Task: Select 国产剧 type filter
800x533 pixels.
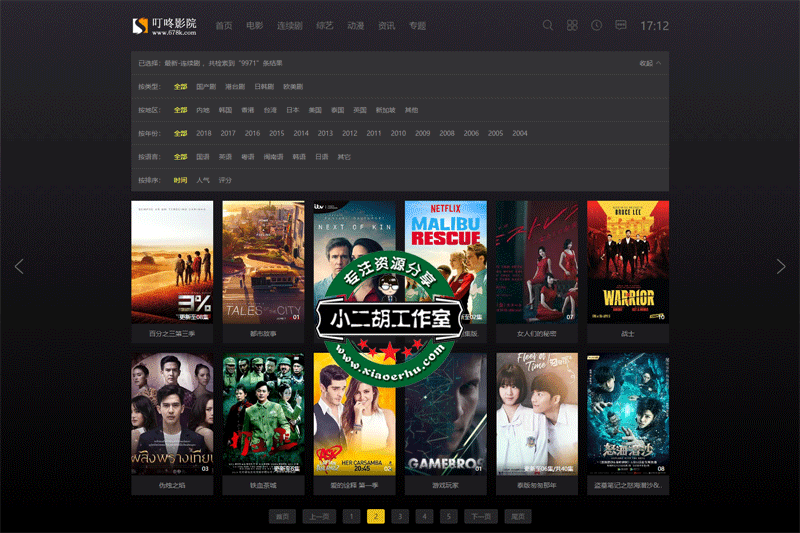Action: click(206, 87)
